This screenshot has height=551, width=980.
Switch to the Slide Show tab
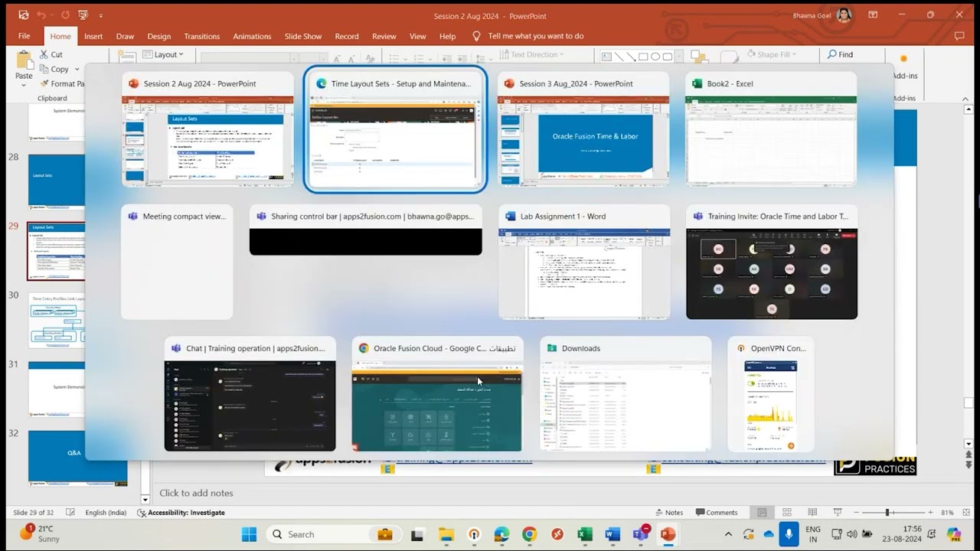point(303,36)
